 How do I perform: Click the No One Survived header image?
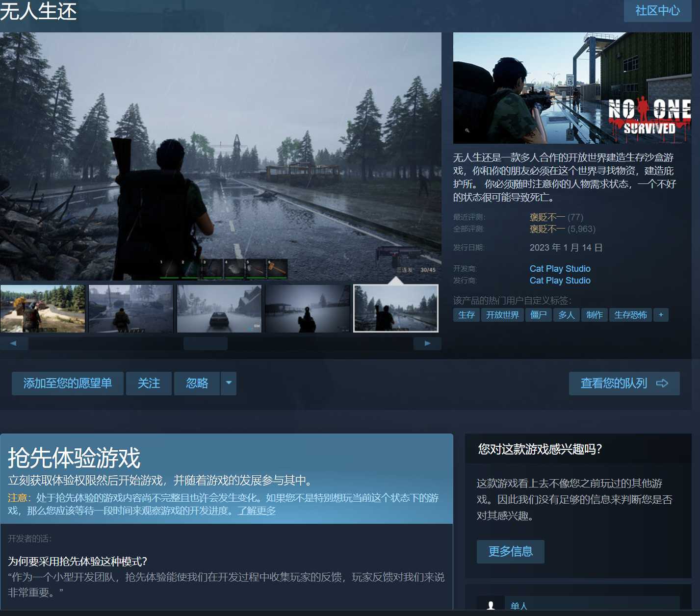[572, 88]
